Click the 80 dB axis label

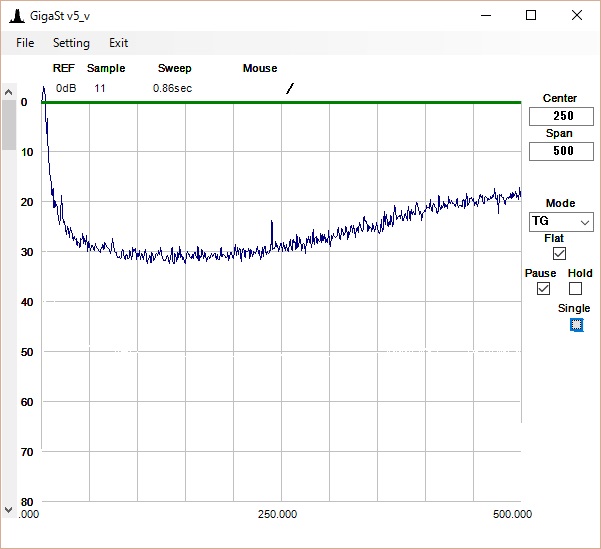click(27, 502)
